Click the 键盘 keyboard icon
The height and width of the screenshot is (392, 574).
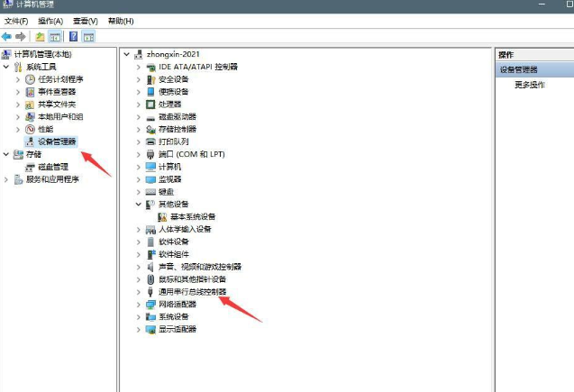[150, 192]
